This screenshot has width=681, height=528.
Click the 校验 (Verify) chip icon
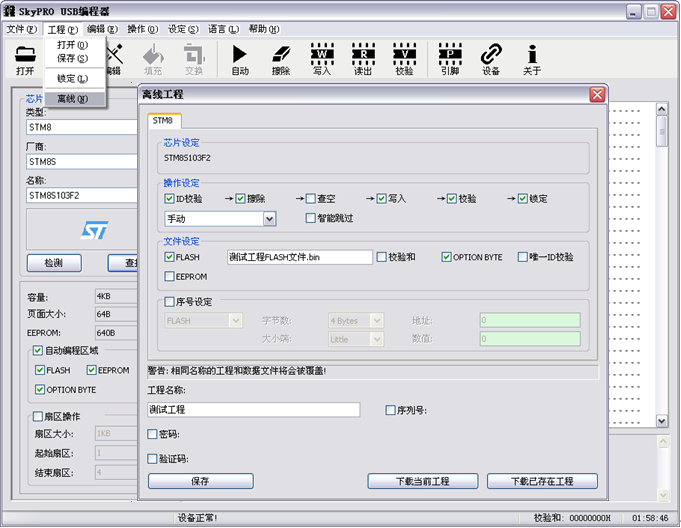[x=404, y=59]
